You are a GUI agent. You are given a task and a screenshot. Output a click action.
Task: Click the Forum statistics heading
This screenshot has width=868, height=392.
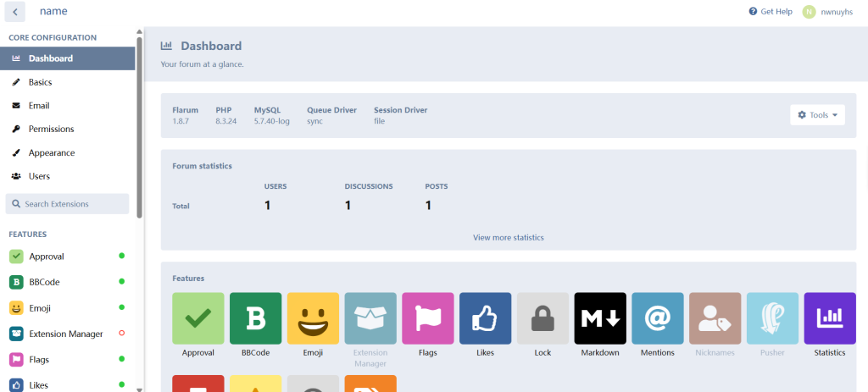coord(202,166)
